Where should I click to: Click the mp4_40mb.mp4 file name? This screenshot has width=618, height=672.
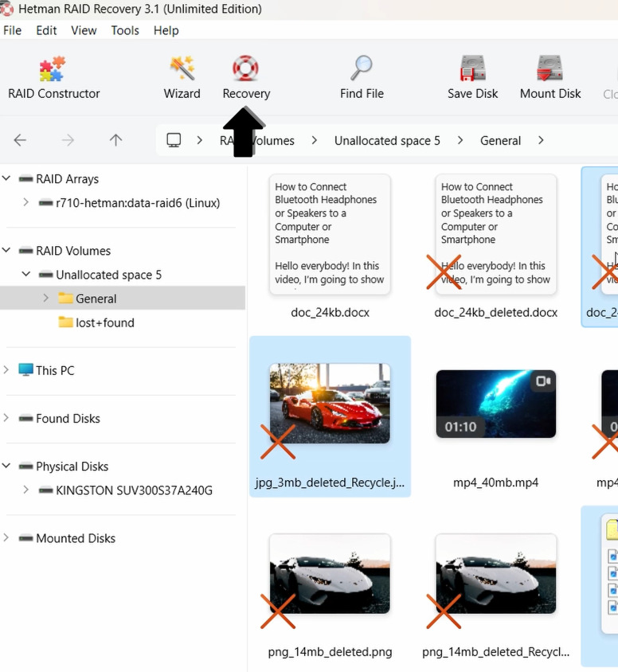coord(496,483)
